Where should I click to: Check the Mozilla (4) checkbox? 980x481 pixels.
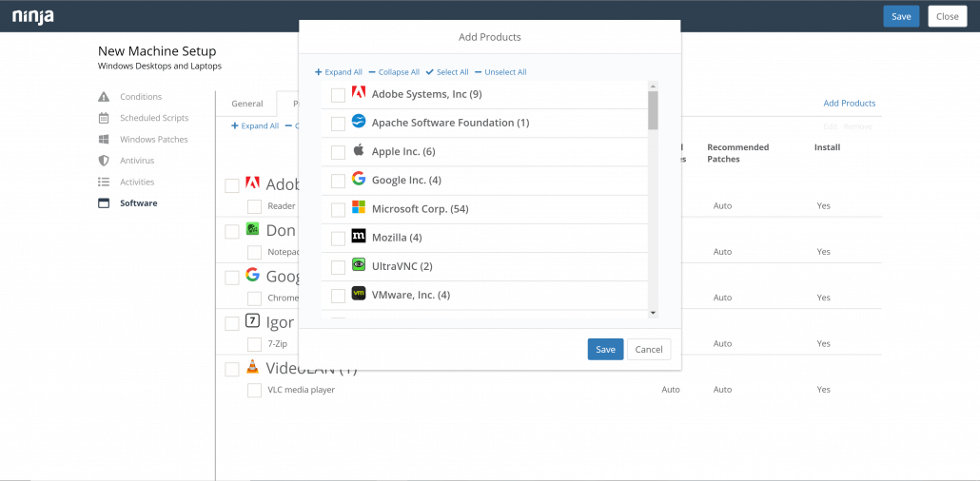[338, 239]
